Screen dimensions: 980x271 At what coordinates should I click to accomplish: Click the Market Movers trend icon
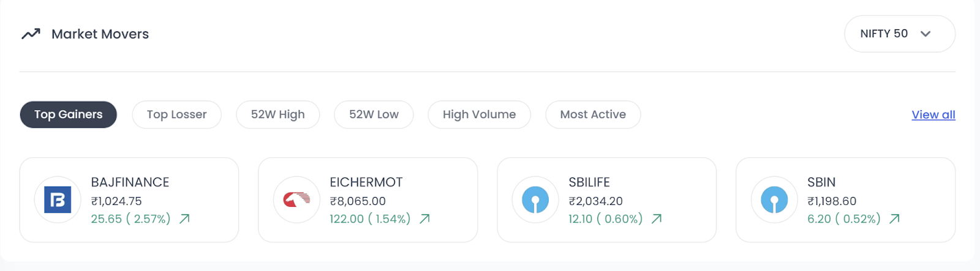31,34
